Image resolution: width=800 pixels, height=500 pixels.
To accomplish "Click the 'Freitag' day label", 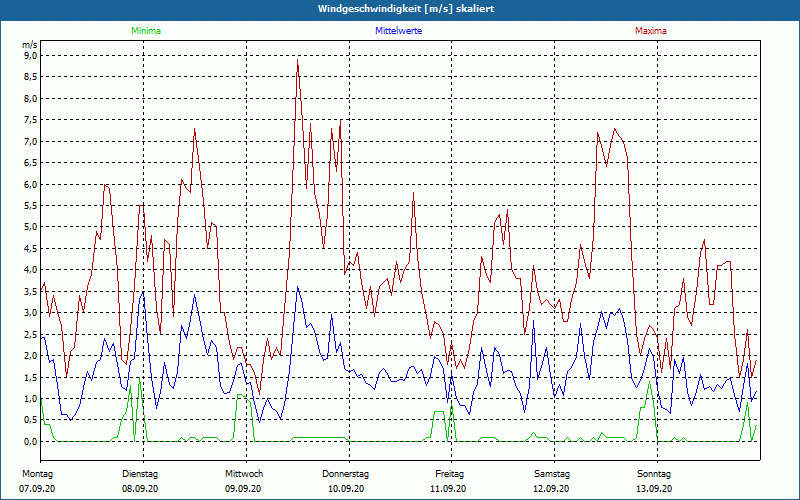I will click(449, 474).
